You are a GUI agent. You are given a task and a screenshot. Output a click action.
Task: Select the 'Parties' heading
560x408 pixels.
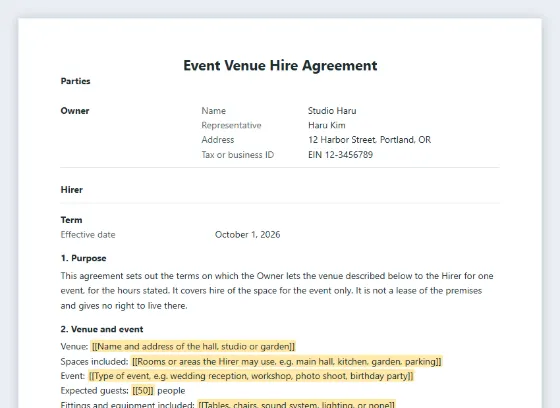pyautogui.click(x=75, y=81)
